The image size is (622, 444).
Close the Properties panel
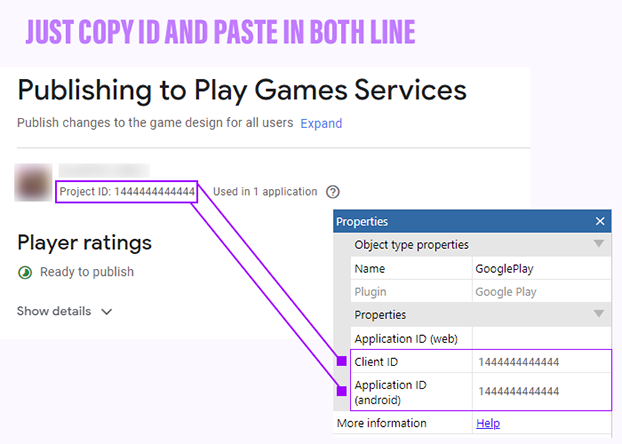click(600, 221)
